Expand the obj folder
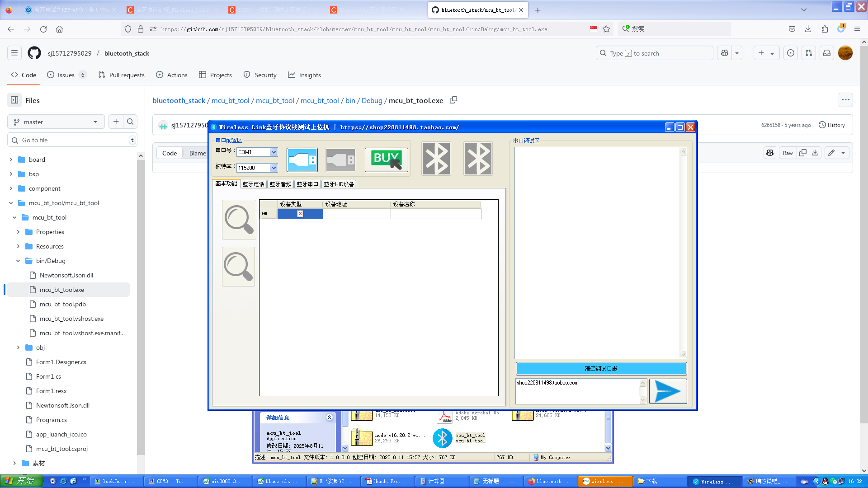The image size is (868, 488). tap(19, 347)
